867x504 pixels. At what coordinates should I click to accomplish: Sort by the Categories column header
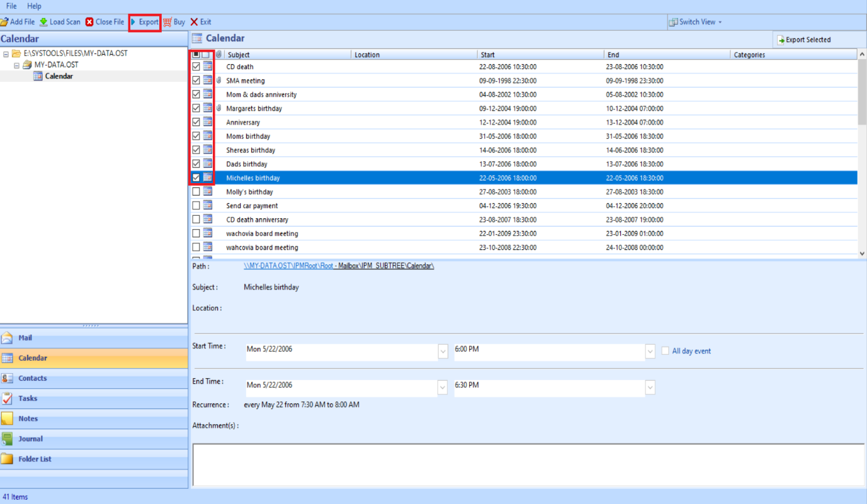795,55
